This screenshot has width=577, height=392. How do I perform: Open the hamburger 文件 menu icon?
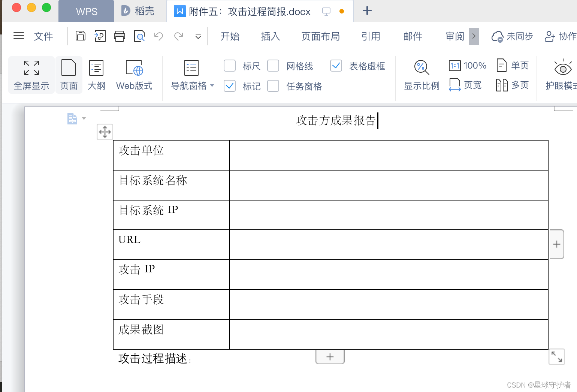coord(19,36)
